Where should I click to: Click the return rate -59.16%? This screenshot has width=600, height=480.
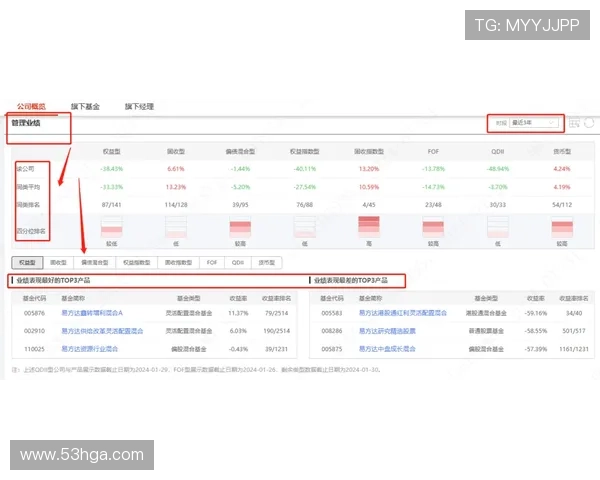click(x=536, y=313)
